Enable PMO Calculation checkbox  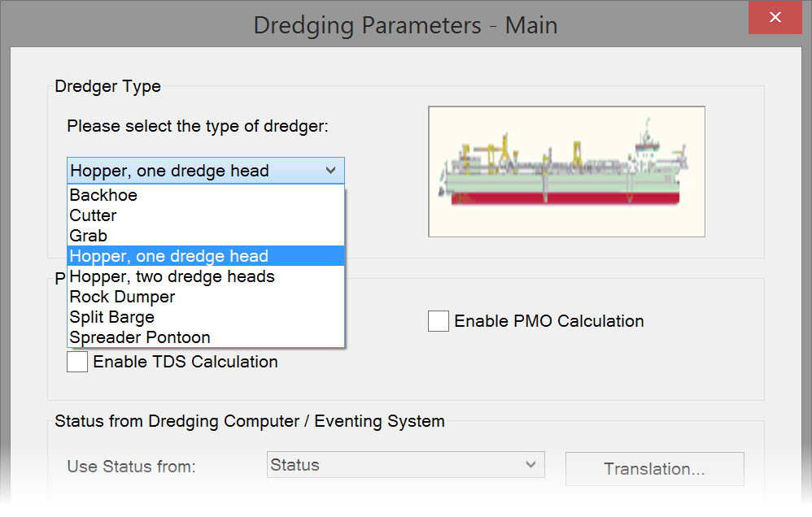439,321
